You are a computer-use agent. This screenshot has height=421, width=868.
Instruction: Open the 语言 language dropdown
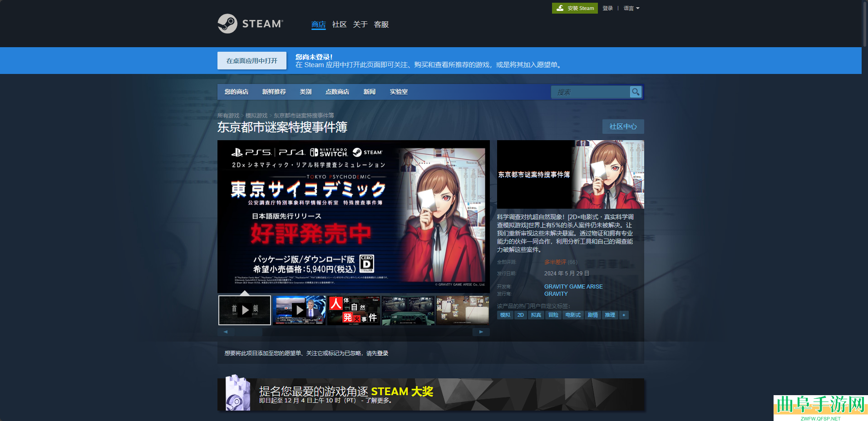click(x=631, y=8)
